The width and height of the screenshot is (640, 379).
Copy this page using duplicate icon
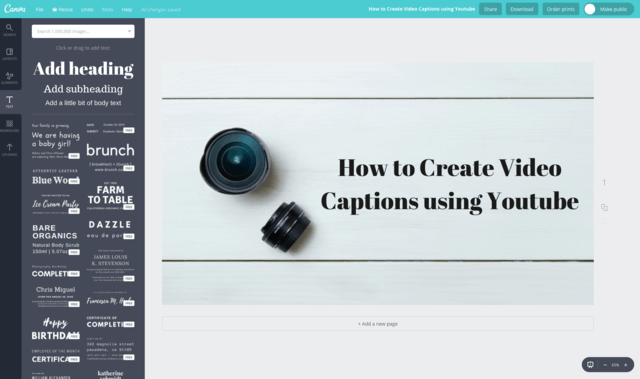[604, 207]
